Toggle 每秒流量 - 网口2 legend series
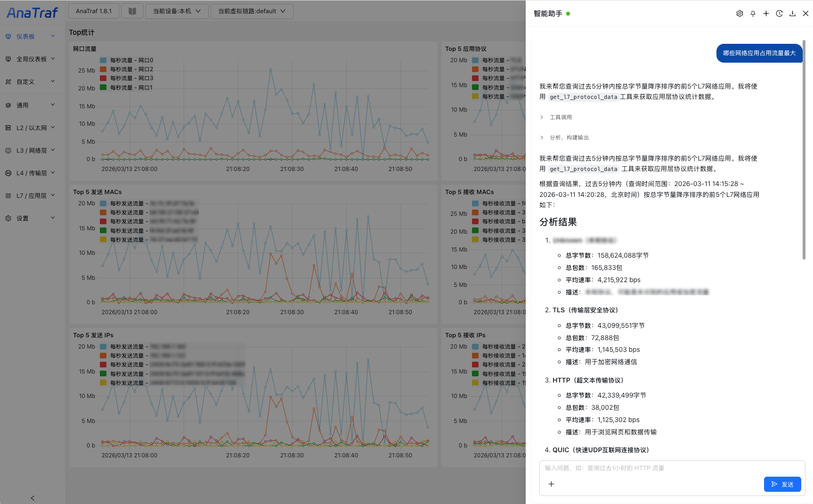Viewport: 813px width, 504px height. 127,69
